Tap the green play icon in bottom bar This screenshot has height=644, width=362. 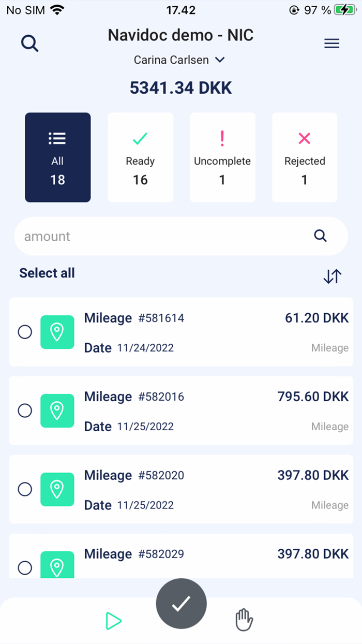tap(114, 621)
